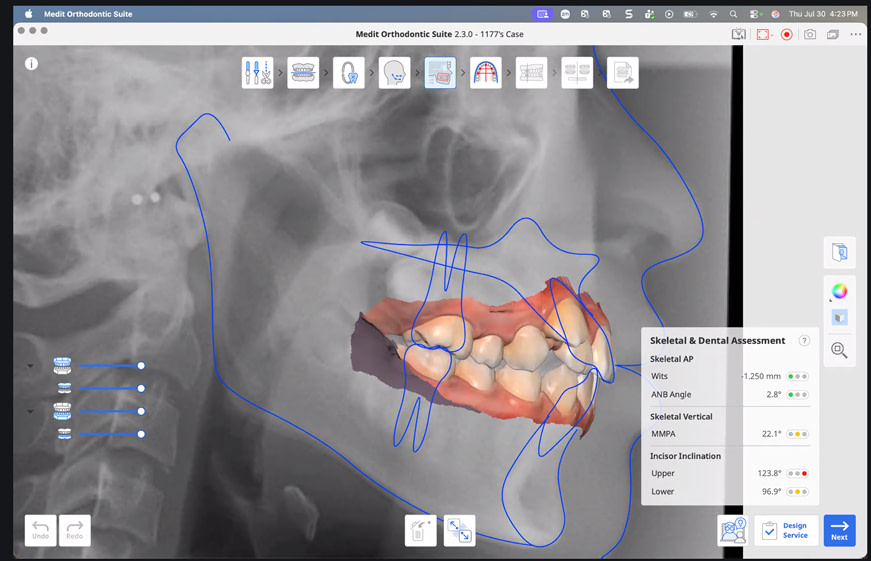The image size is (871, 561).
Task: Collapse the second model group arrow
Action: click(31, 412)
